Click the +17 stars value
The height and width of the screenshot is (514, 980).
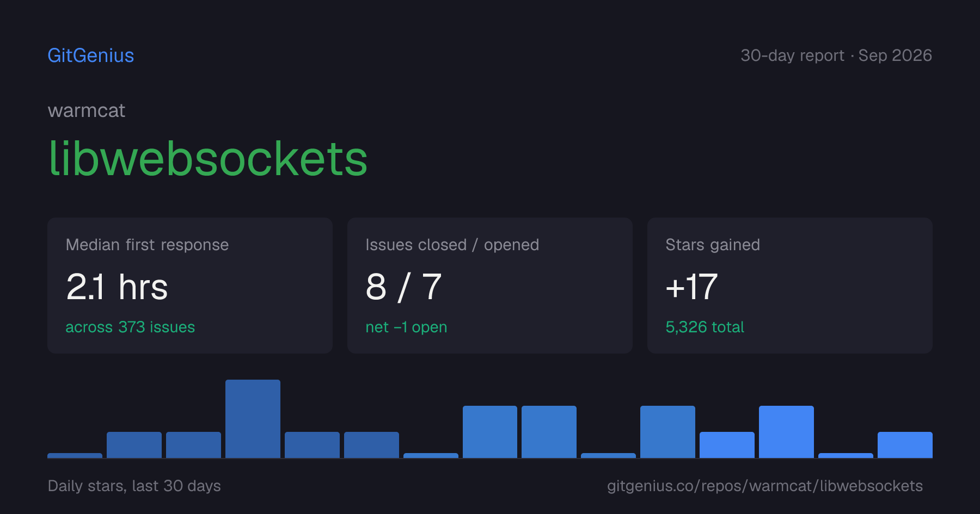691,287
